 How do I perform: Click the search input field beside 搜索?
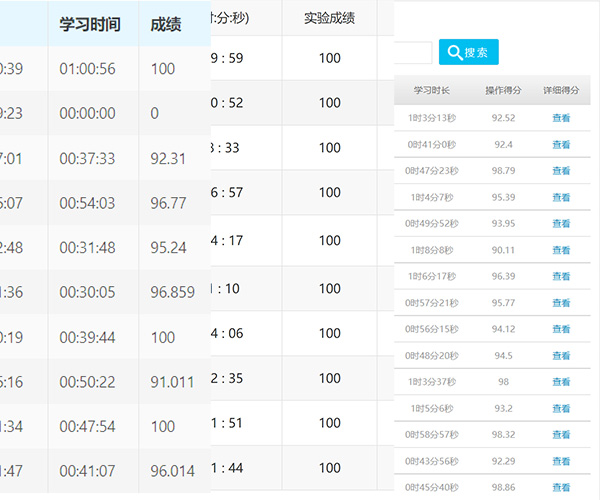point(414,52)
